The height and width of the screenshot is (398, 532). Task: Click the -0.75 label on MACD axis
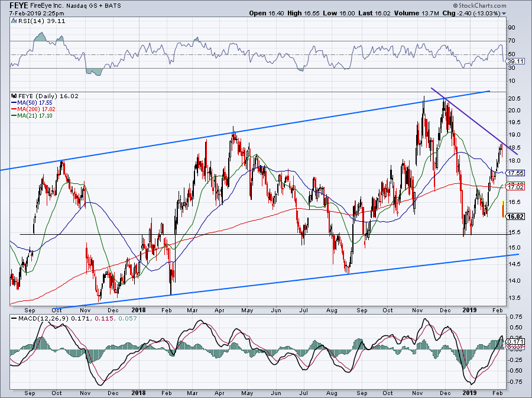click(514, 381)
